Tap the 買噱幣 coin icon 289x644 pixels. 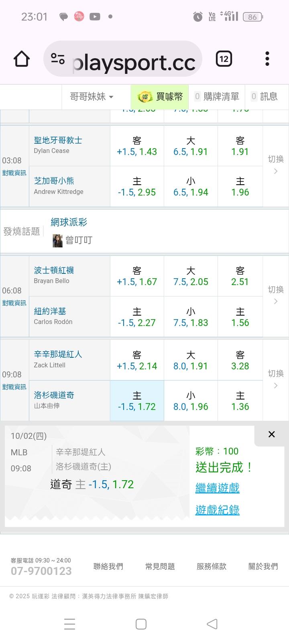point(144,97)
